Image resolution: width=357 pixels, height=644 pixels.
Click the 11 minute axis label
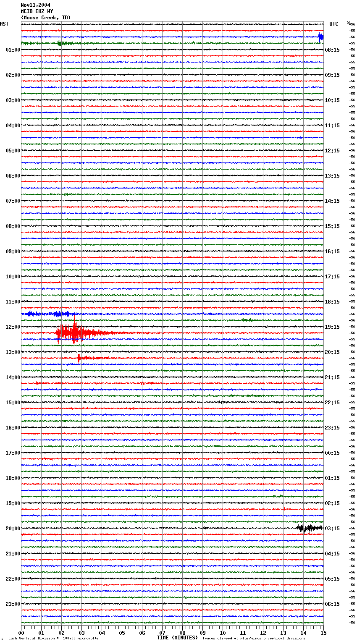243,633
